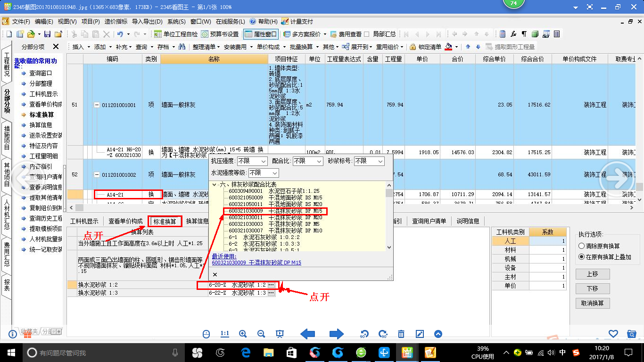Rotate image 90 degrees clockwise
The height and width of the screenshot is (362, 644).
(x=383, y=334)
